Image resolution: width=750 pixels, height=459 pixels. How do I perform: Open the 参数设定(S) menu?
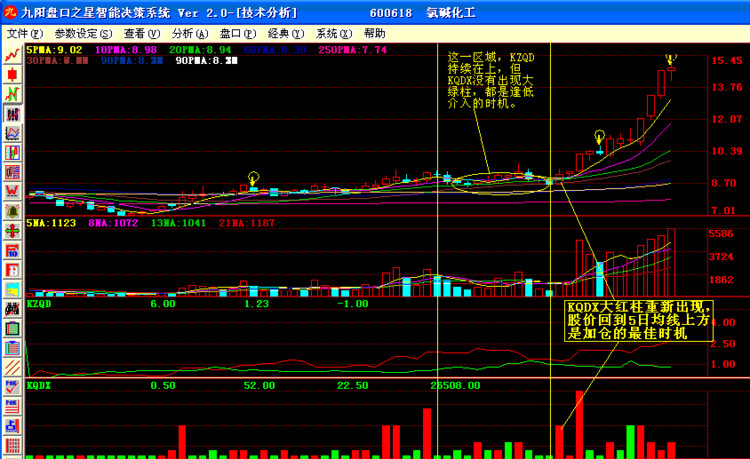pos(83,33)
